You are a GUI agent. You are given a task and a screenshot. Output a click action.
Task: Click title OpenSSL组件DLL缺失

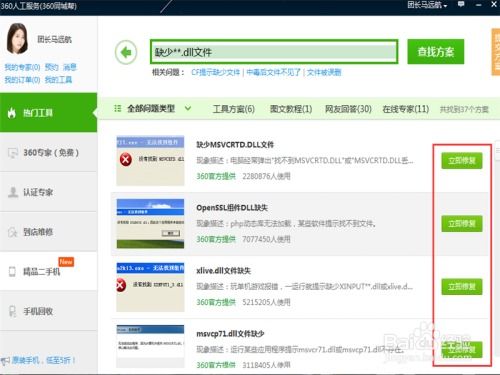tap(232, 208)
